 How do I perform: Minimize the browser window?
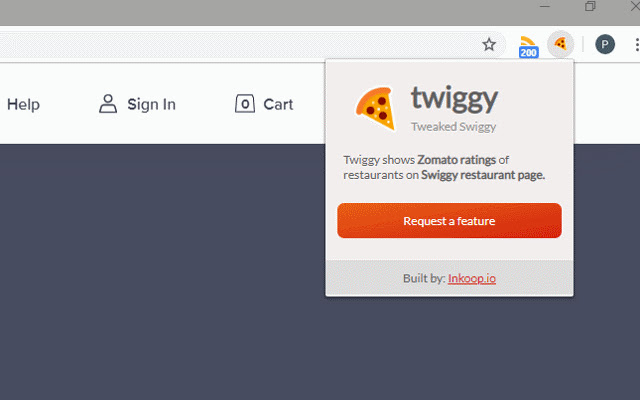(544, 6)
